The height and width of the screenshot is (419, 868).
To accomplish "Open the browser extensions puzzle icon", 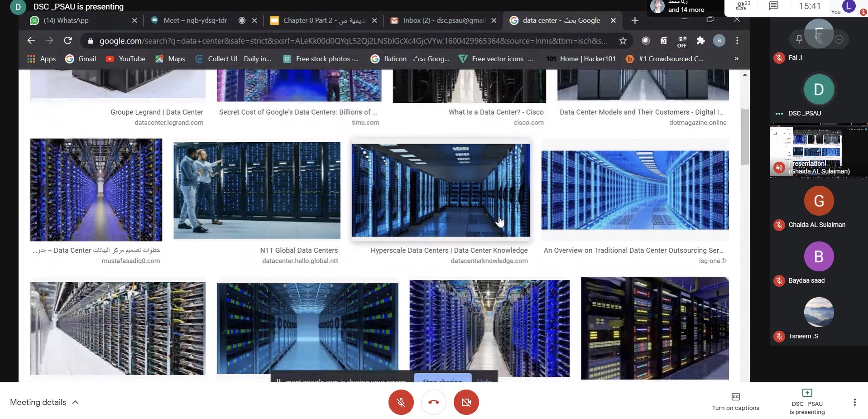I will click(700, 41).
